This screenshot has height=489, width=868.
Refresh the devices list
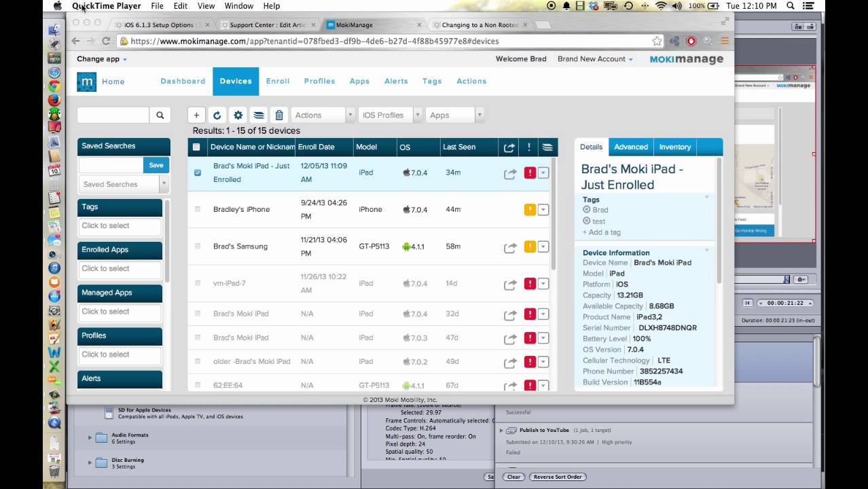217,115
